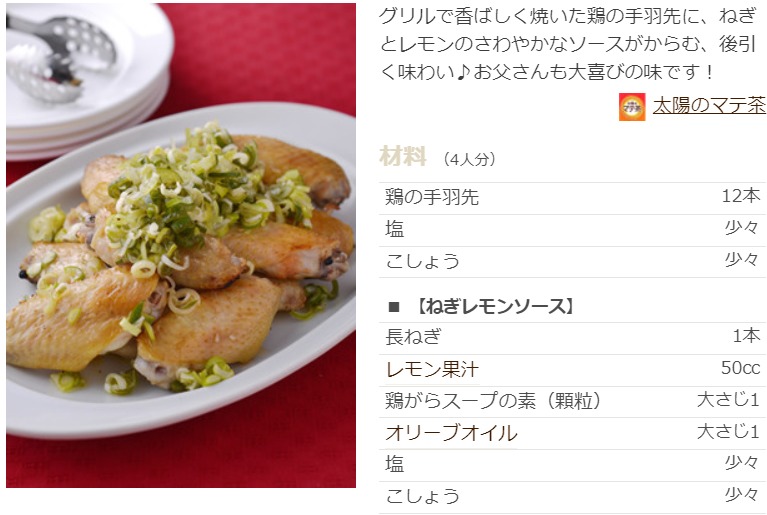Click the 大さじ1 amount for オリーブオイル
This screenshot has height=515, width=767.
pyautogui.click(x=728, y=432)
